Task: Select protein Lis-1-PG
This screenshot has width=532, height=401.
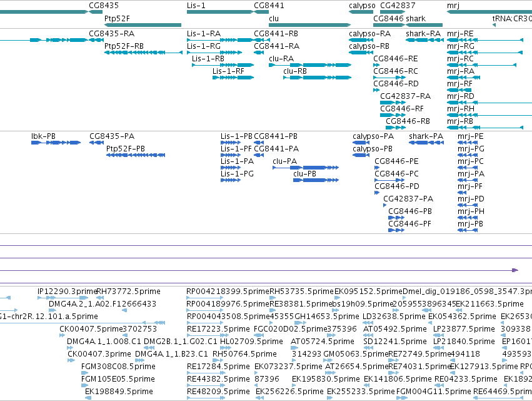Action: [231, 180]
